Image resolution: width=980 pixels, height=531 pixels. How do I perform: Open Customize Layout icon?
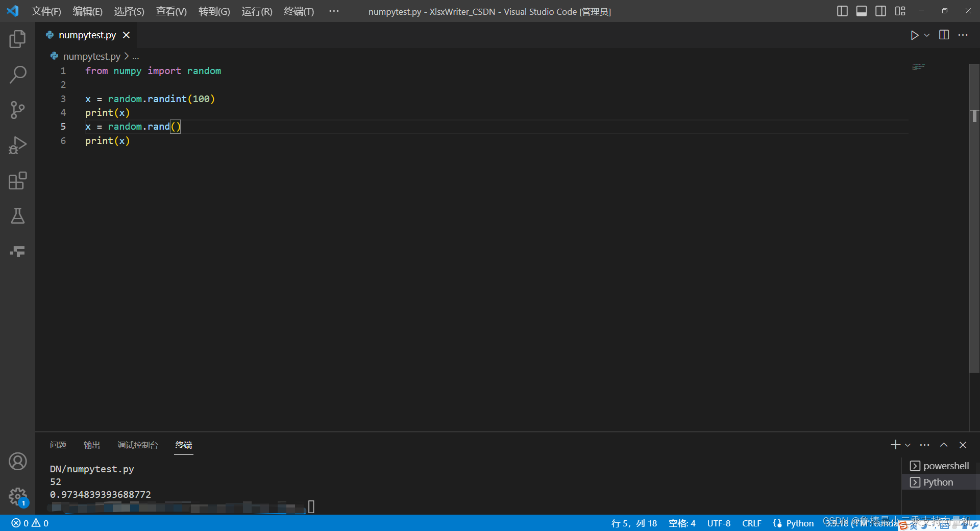click(x=900, y=11)
